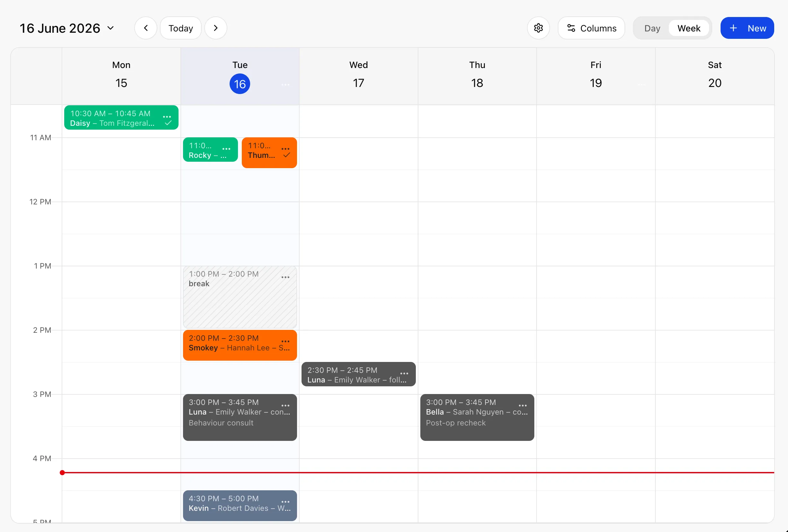Open the 1:00 PM break block
This screenshot has height=532, width=788.
240,297
